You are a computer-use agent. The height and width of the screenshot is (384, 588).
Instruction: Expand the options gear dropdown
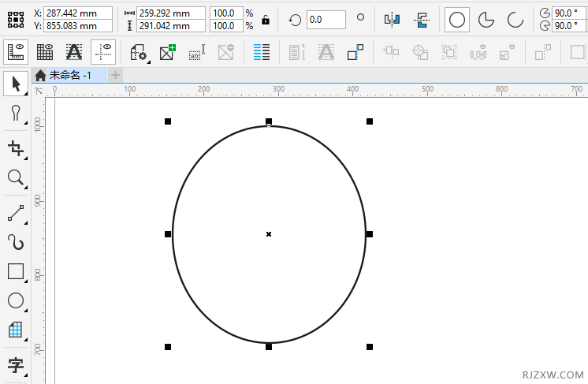[x=139, y=53]
